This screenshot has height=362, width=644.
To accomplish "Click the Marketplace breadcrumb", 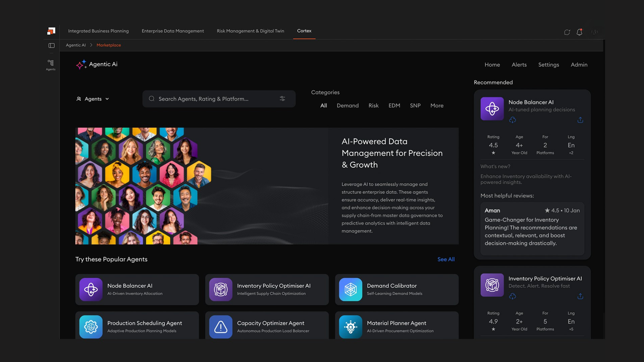I will [109, 45].
